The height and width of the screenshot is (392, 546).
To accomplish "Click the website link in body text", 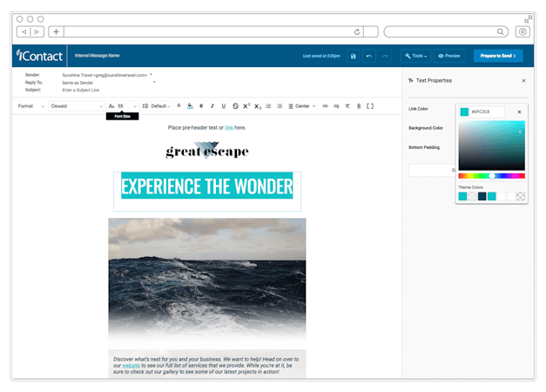I will [x=131, y=366].
